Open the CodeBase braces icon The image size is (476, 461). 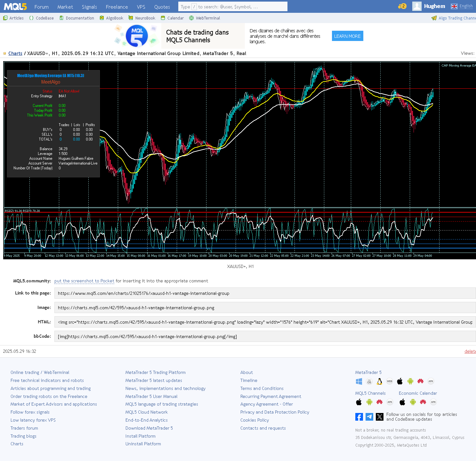click(31, 18)
